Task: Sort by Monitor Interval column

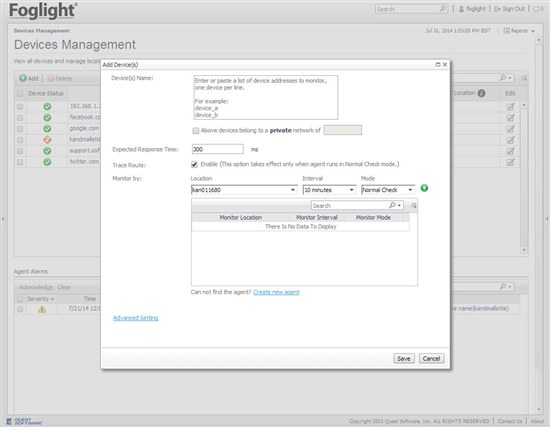Action: [x=317, y=218]
